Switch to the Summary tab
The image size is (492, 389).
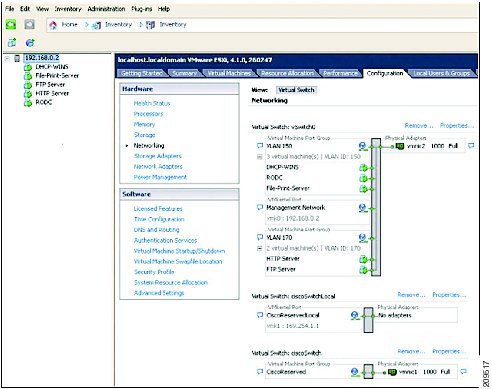point(185,73)
